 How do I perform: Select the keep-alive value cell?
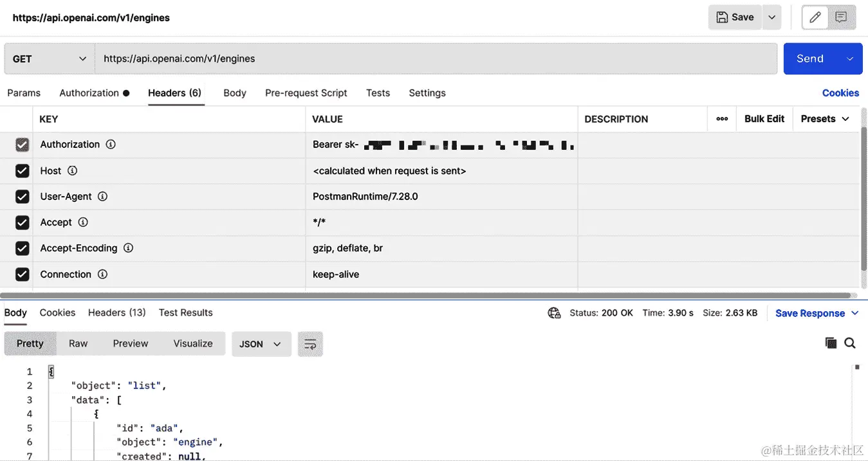(441, 274)
